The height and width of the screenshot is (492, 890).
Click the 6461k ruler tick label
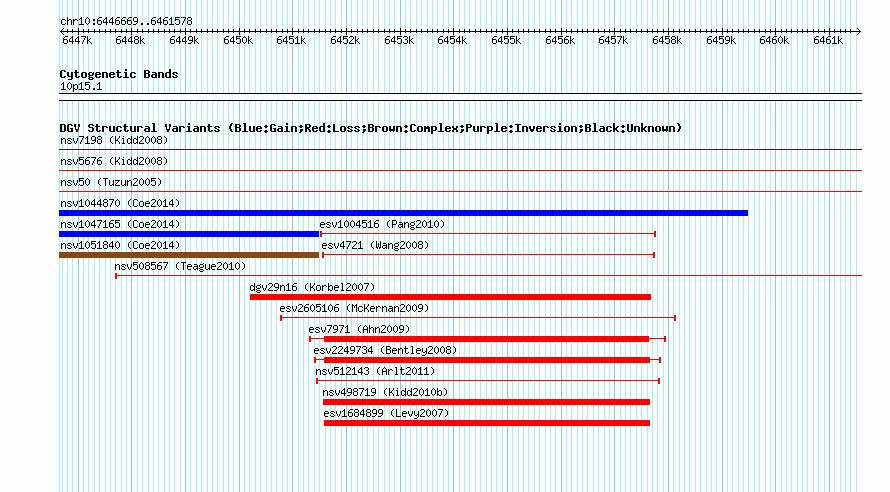coord(828,40)
